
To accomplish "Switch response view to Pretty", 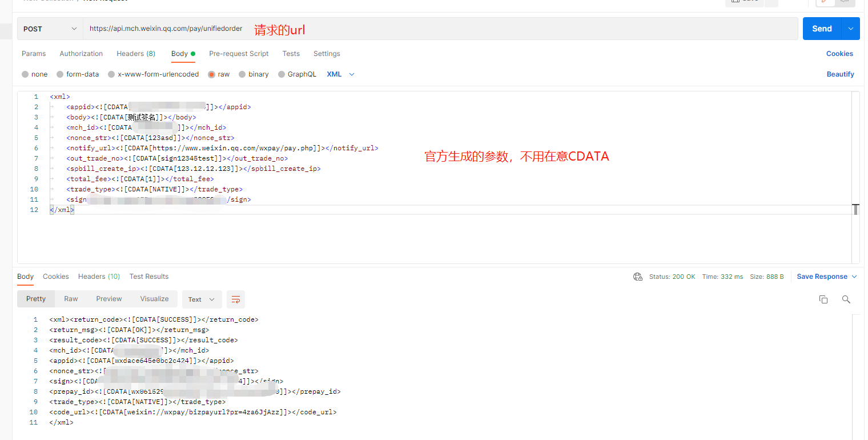I will (36, 299).
